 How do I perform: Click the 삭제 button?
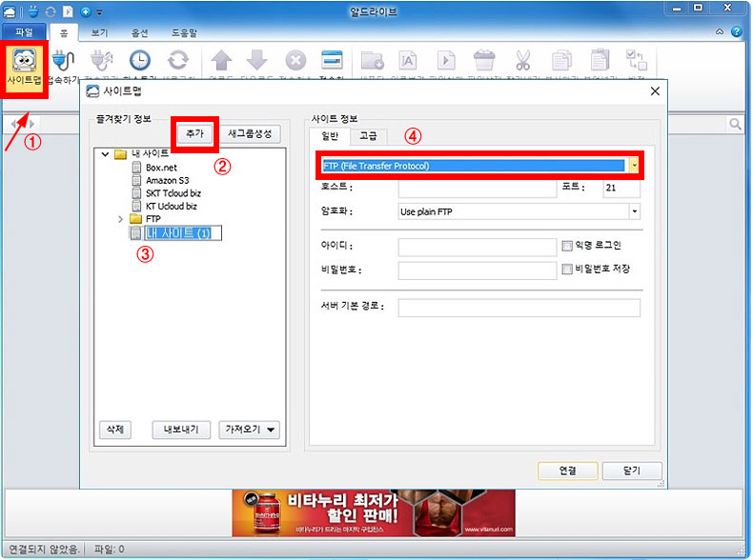[115, 430]
